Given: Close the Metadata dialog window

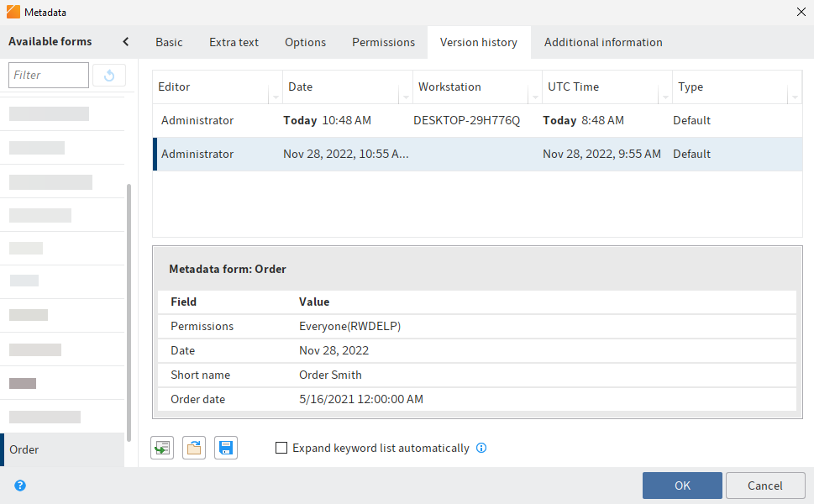Looking at the screenshot, I should pos(800,12).
